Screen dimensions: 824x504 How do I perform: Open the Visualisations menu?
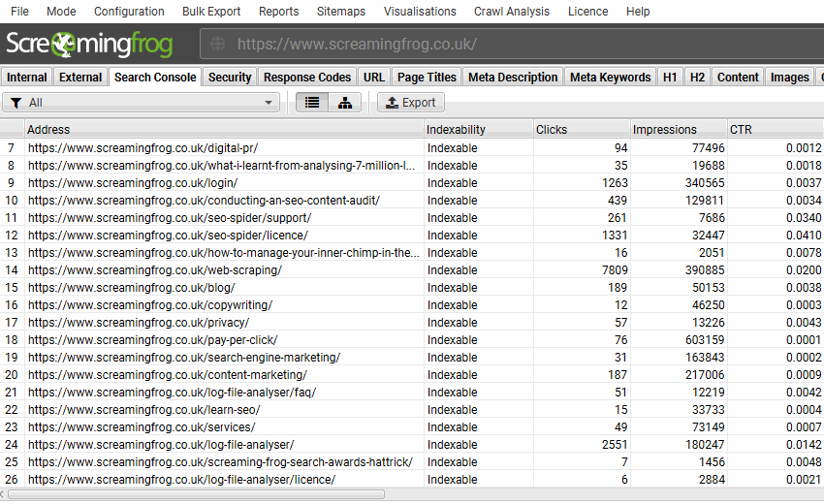coord(420,11)
